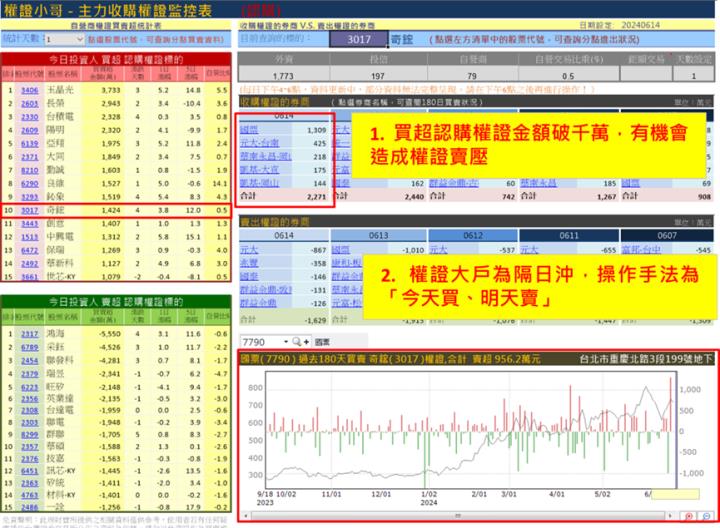
Task: Open stock code 6290 link
Action: [x=30, y=184]
